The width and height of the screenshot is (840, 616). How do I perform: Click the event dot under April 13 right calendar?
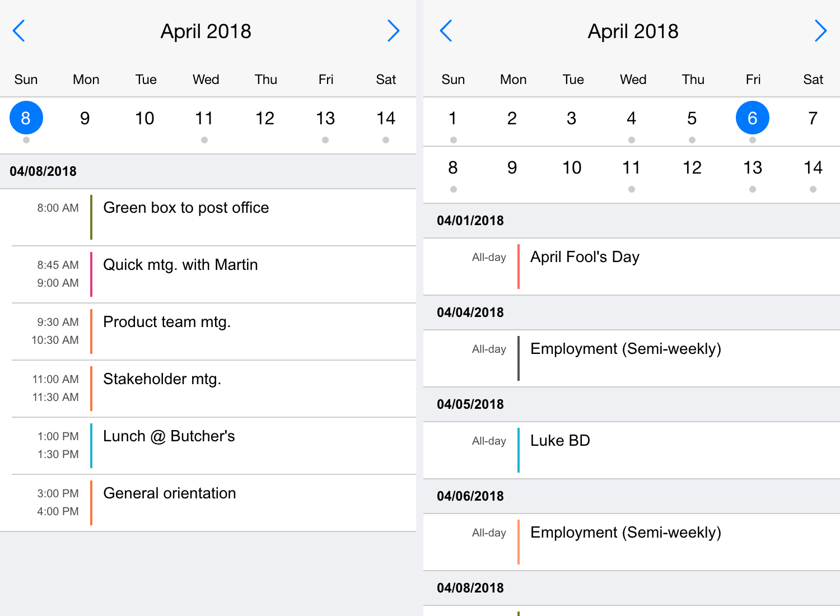point(753,190)
